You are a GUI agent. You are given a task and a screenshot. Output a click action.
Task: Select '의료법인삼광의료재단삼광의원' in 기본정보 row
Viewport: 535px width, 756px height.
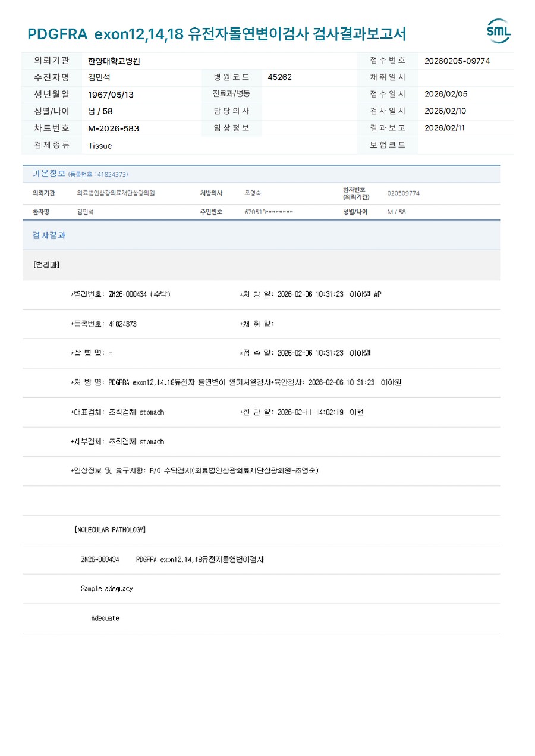point(116,193)
